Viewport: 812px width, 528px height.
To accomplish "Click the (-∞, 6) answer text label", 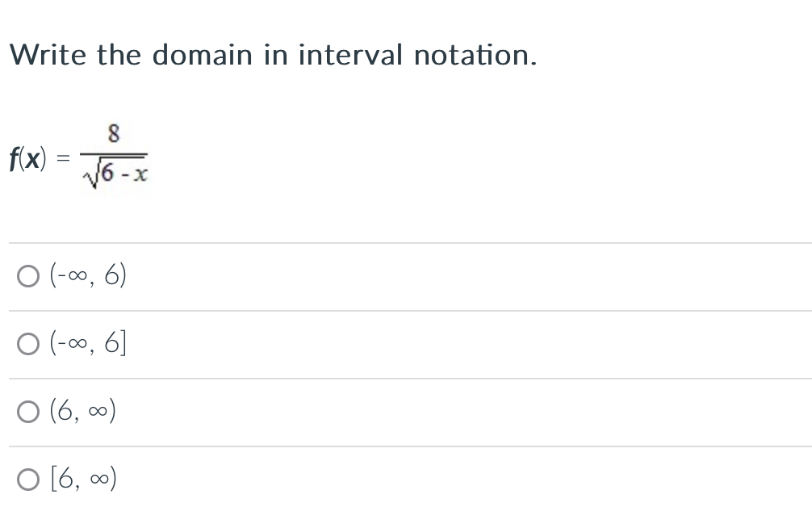I will click(x=88, y=275).
